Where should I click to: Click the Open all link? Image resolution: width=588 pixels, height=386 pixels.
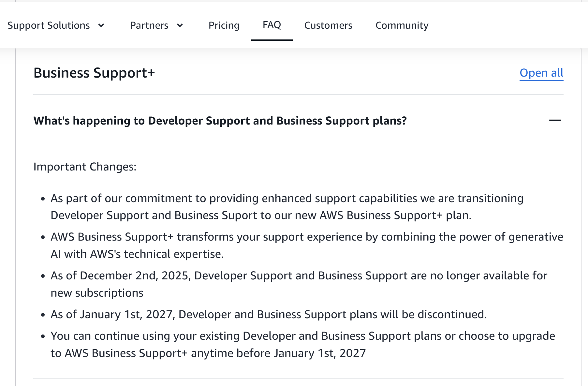click(x=541, y=73)
